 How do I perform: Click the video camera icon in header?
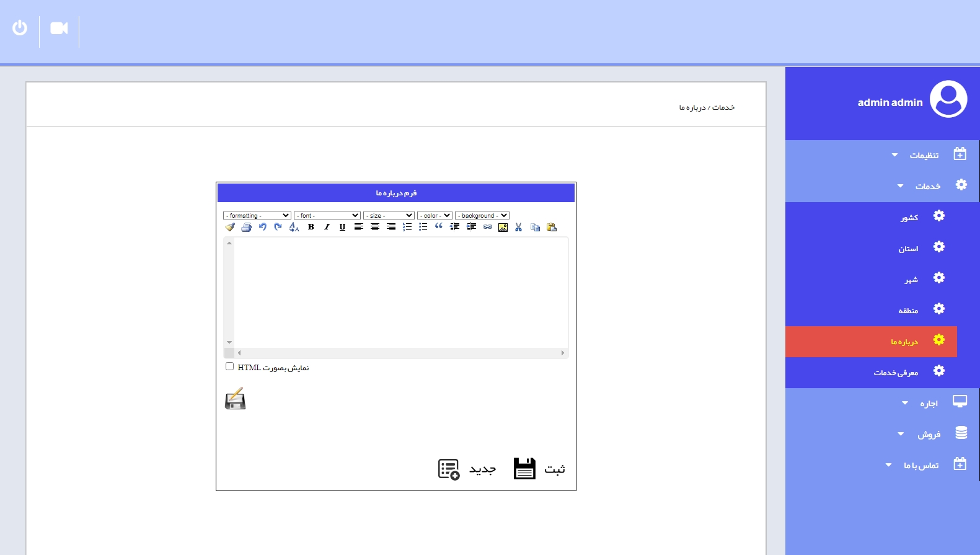click(59, 29)
